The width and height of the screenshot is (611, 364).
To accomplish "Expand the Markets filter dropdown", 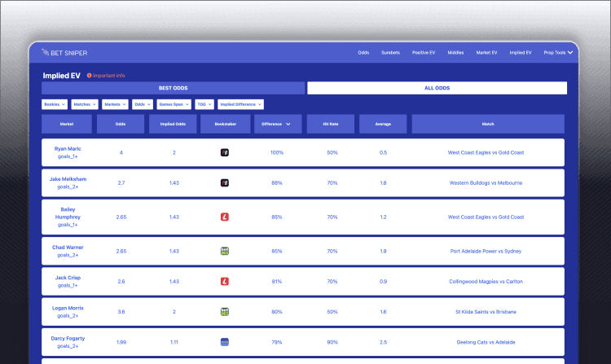I will (115, 104).
